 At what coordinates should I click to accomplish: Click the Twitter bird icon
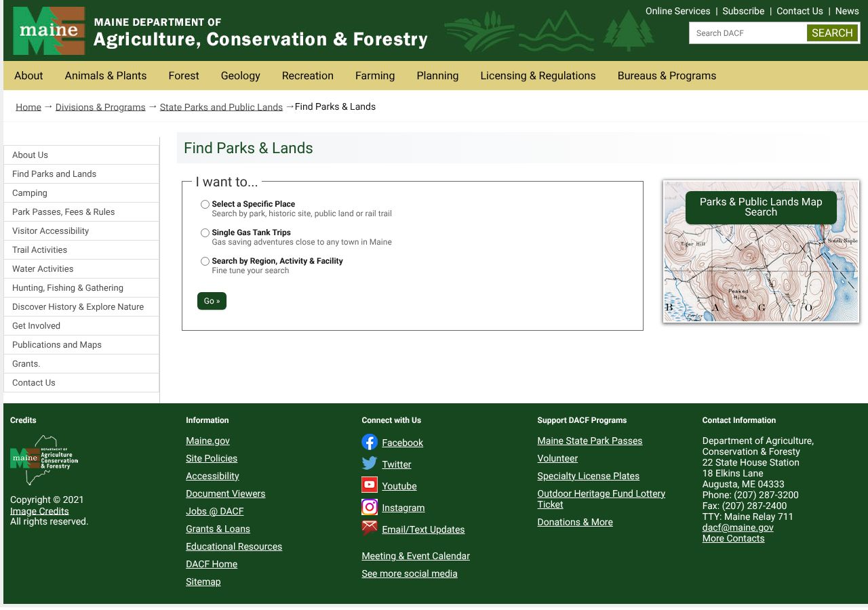[370, 464]
